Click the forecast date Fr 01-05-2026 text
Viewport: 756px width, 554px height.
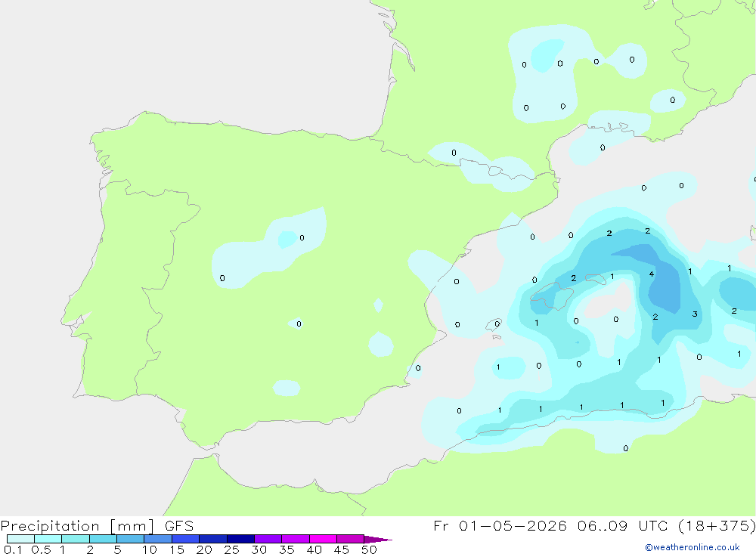click(500, 526)
